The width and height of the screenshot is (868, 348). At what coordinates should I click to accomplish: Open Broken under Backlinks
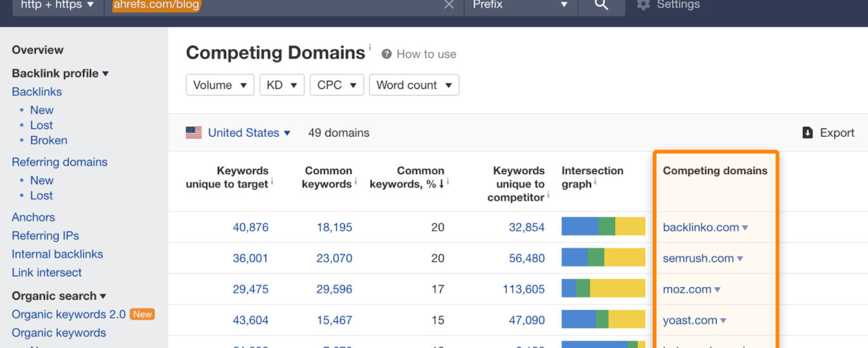pos(49,140)
